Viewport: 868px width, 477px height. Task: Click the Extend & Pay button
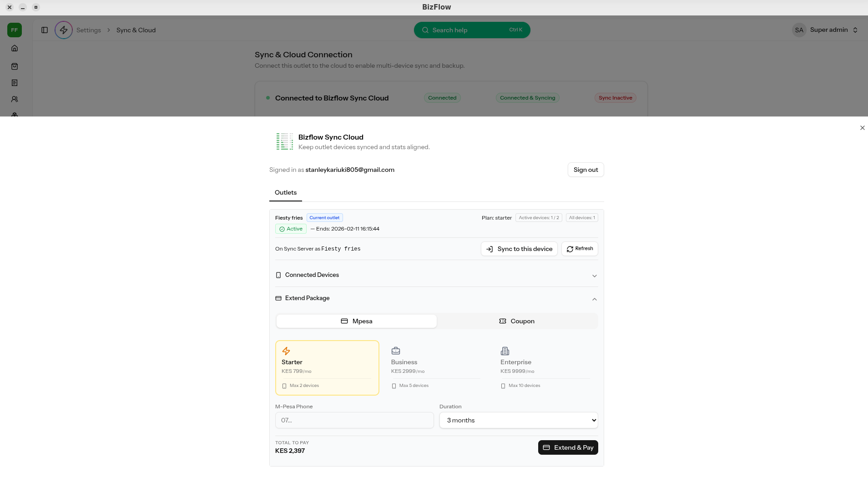(568, 447)
